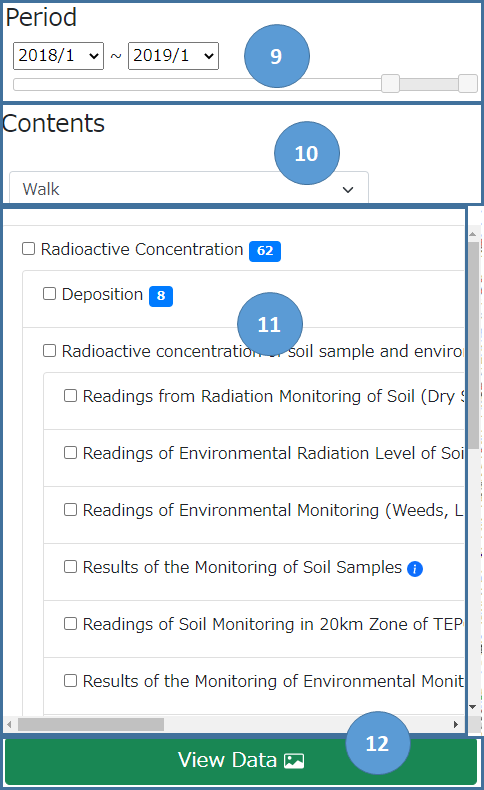Click the image icon on View Data

click(294, 761)
